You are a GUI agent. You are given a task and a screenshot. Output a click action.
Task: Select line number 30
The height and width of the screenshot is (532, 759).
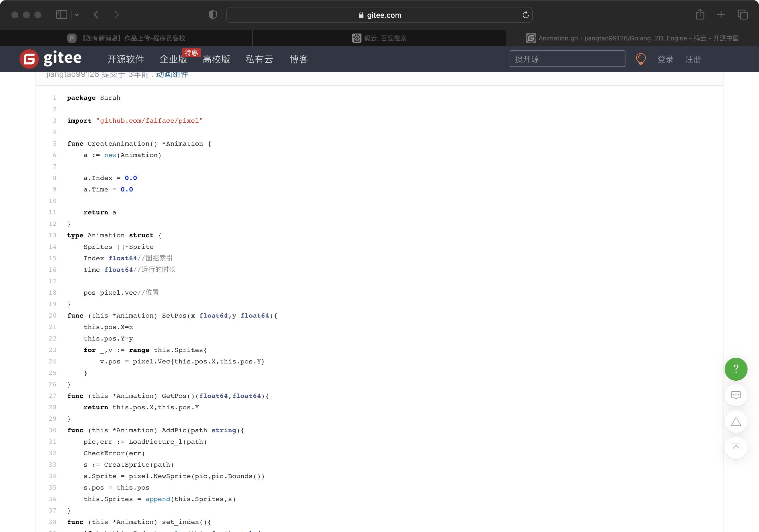point(52,430)
